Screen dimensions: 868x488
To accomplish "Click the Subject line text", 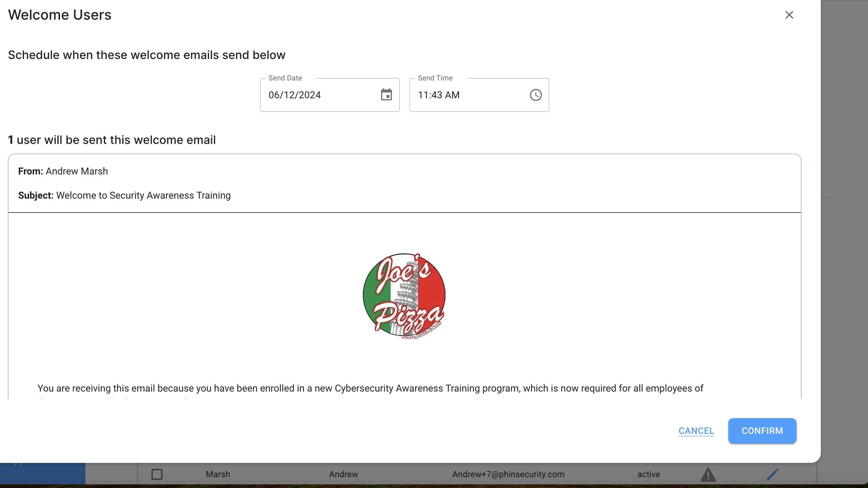I will (124, 195).
